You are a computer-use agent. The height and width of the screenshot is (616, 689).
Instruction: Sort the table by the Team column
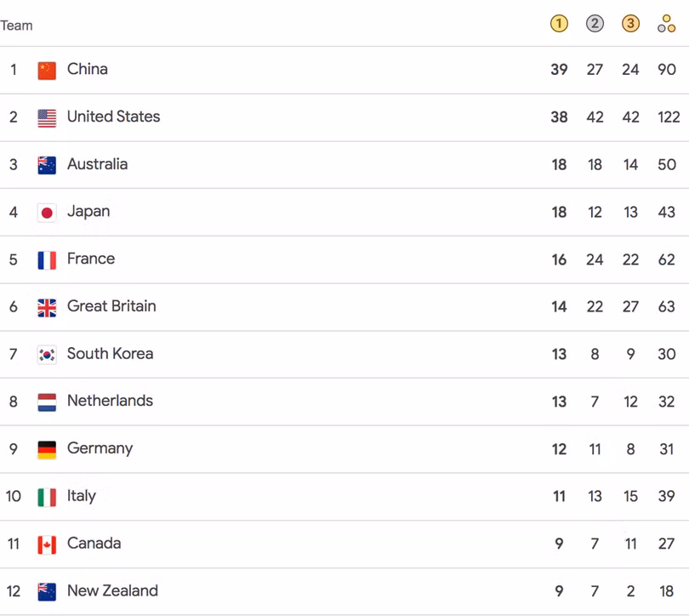pyautogui.click(x=18, y=26)
